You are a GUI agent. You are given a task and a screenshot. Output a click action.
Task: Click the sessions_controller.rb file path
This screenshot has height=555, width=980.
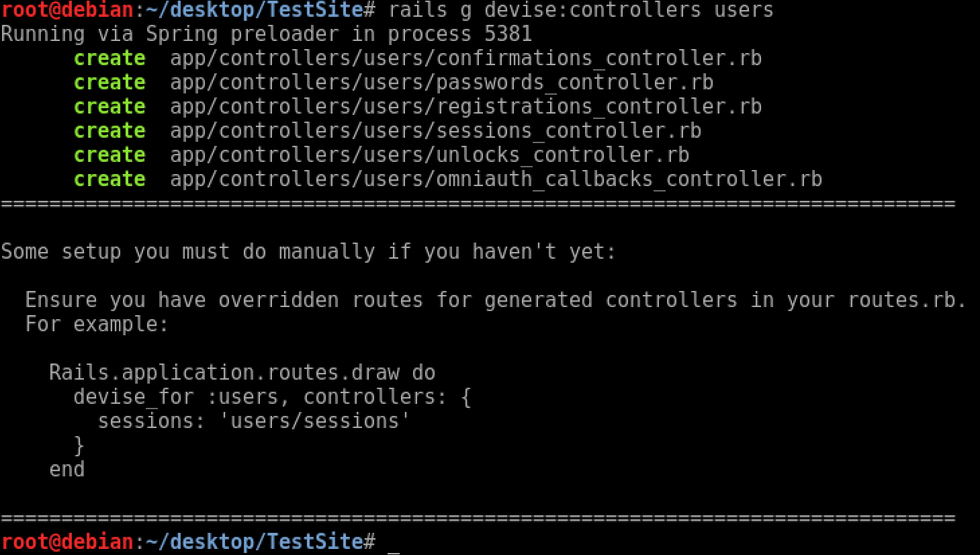tap(435, 131)
